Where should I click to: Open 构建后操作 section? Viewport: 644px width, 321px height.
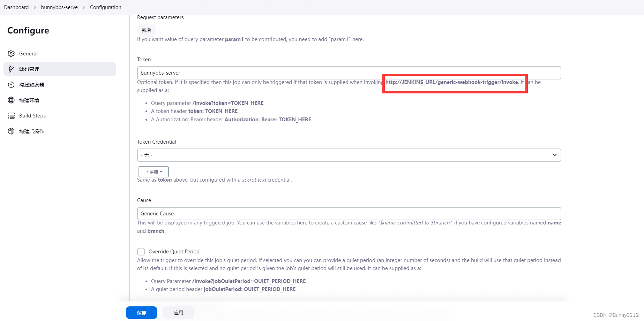[60, 131]
